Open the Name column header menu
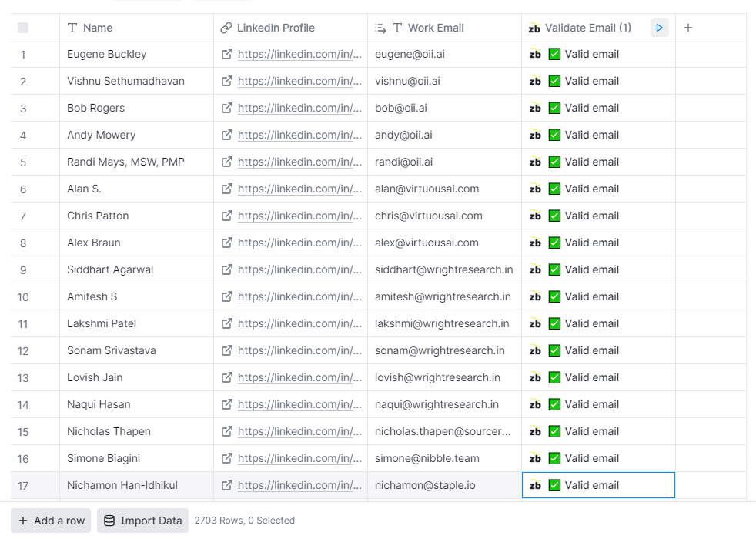The image size is (756, 539). 98,28
